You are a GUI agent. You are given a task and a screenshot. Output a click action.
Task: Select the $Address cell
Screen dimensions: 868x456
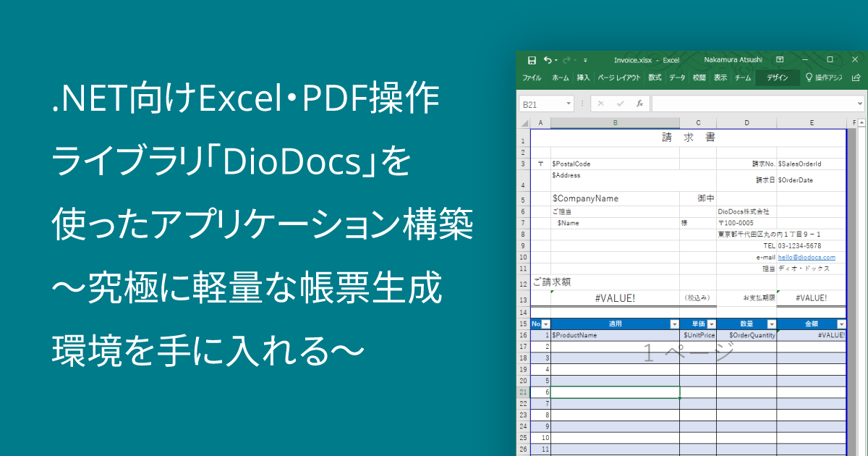(x=615, y=180)
